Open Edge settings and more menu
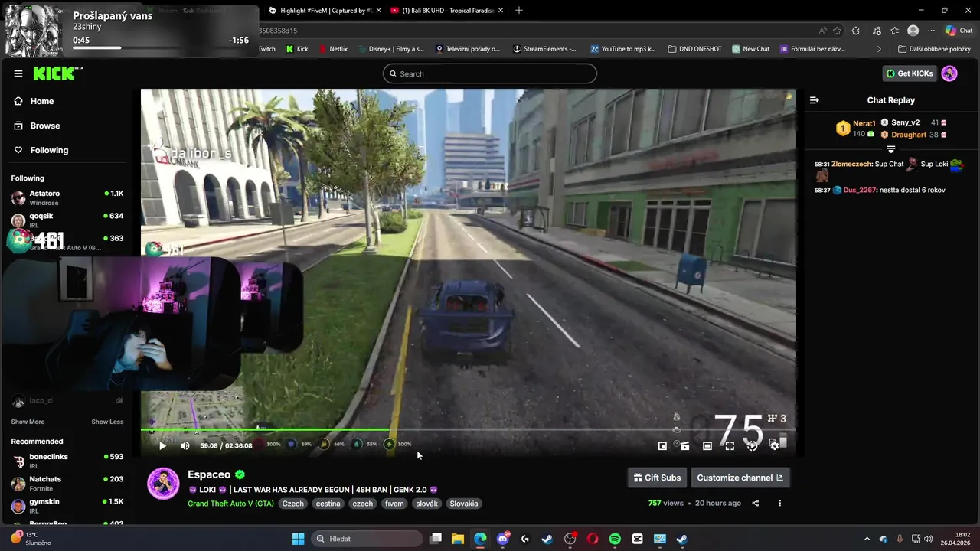Image resolution: width=980 pixels, height=551 pixels. [931, 31]
